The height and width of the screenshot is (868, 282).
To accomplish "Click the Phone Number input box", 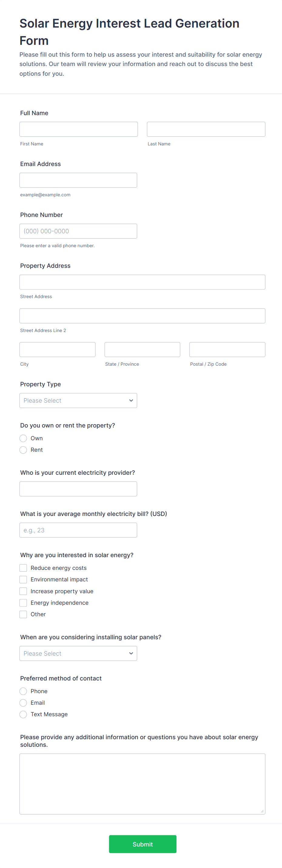I will pos(78,231).
